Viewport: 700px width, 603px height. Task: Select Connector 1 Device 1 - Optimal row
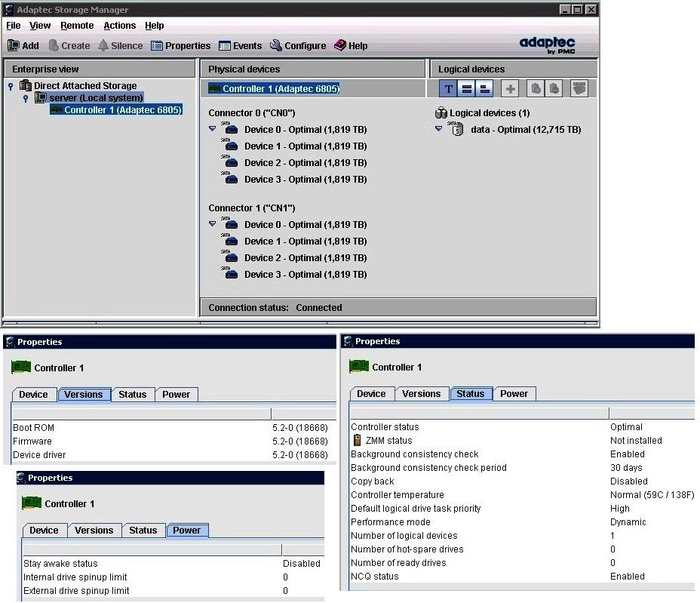295,242
